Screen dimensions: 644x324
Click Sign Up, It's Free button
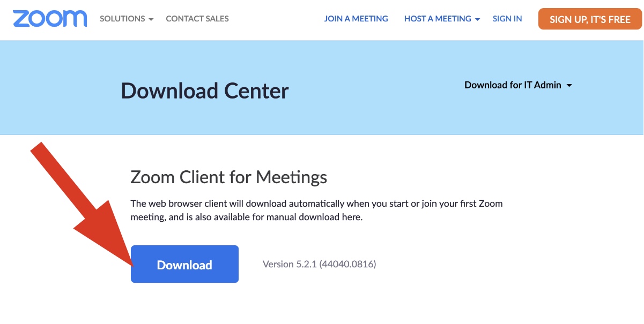[590, 19]
